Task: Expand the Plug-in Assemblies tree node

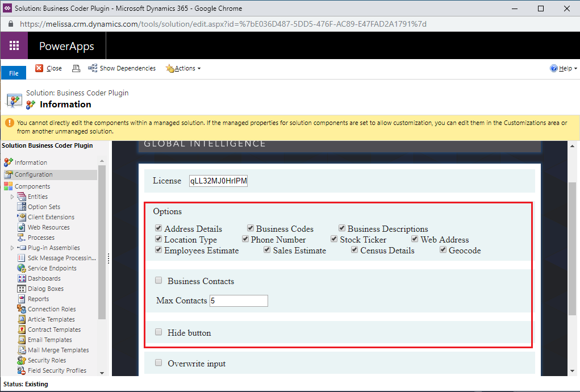Action: coord(12,248)
